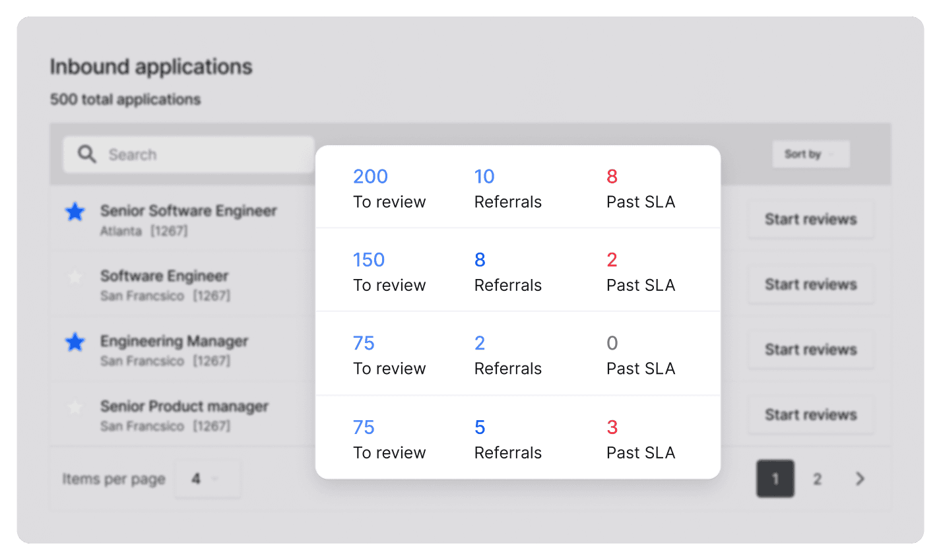Focus the Search input field

point(198,154)
